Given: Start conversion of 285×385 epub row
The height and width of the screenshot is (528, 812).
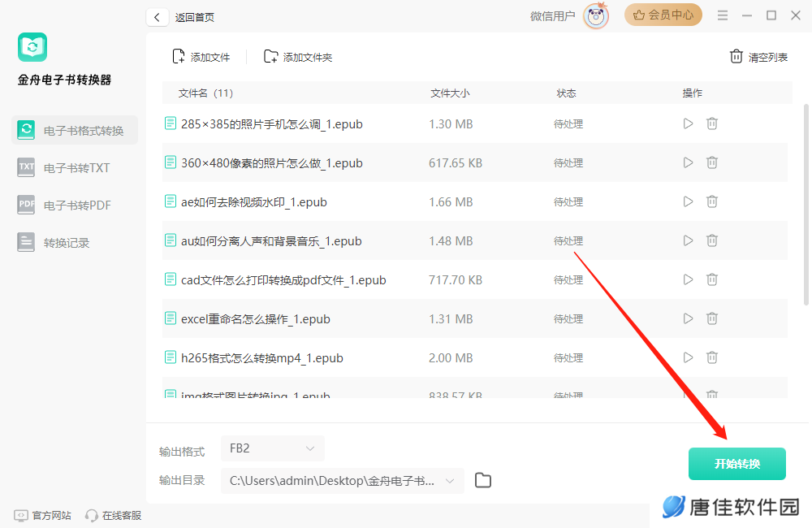Looking at the screenshot, I should tap(688, 123).
